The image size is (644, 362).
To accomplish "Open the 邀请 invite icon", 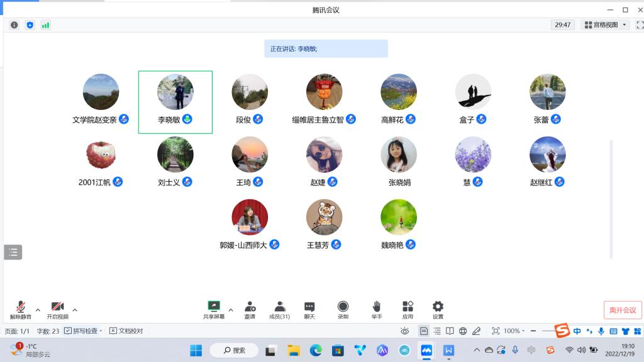I will pos(250,307).
